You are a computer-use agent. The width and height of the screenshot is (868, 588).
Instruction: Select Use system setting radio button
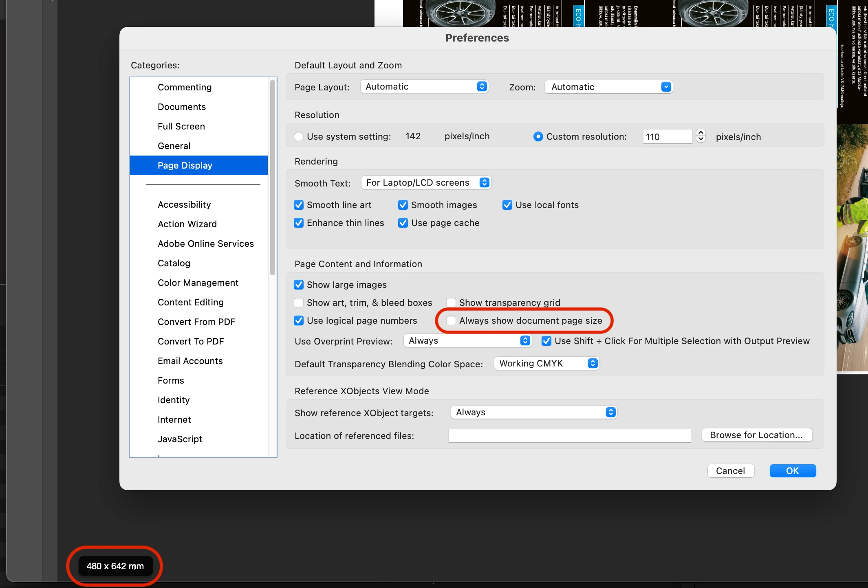coord(299,136)
